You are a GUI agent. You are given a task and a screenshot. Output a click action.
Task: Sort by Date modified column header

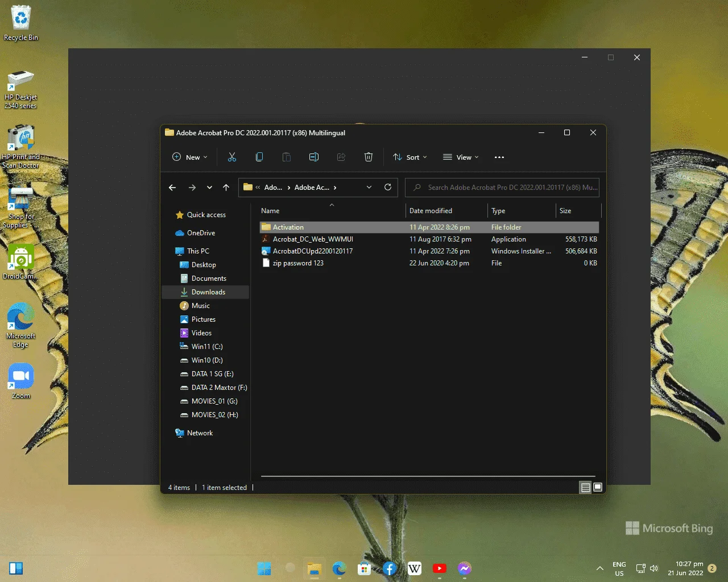tap(431, 211)
